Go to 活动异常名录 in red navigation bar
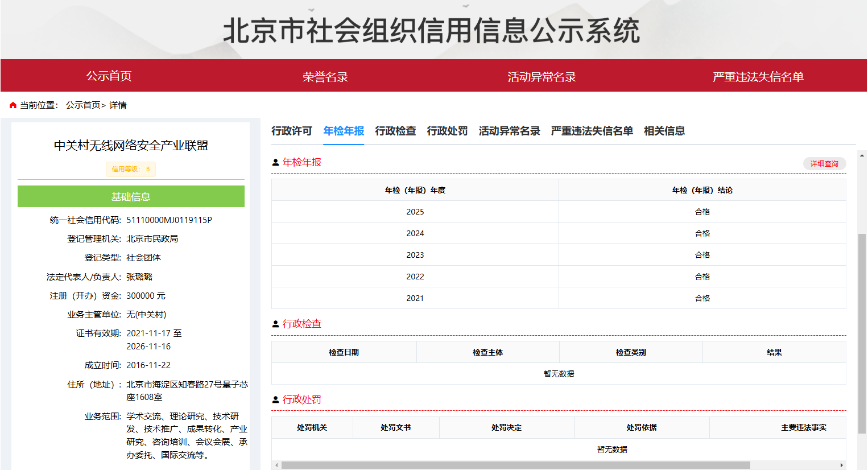The width and height of the screenshot is (868, 470). (542, 77)
